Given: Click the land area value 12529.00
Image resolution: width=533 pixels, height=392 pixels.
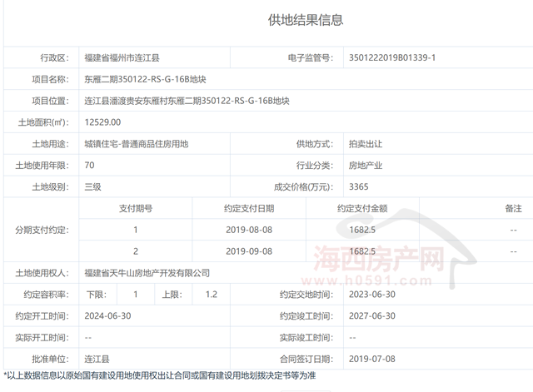Looking at the screenshot, I should (102, 122).
